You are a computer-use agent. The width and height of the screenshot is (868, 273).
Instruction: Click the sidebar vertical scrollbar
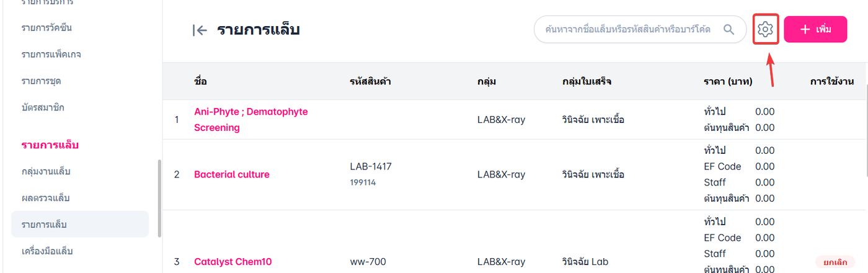click(159, 199)
